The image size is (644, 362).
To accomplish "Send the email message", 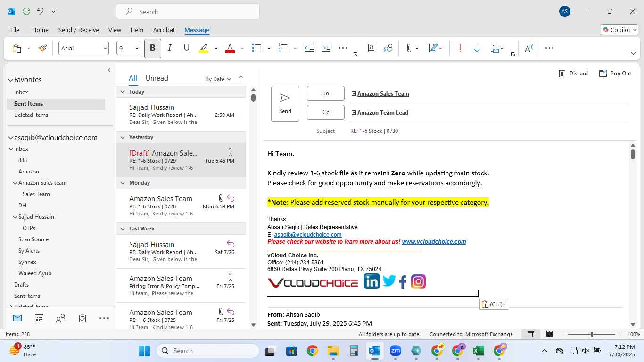I will 285,104.
